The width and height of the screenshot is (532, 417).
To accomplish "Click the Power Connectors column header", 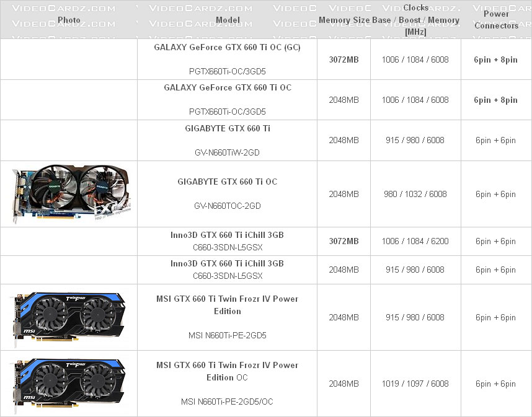I will 496,20.
